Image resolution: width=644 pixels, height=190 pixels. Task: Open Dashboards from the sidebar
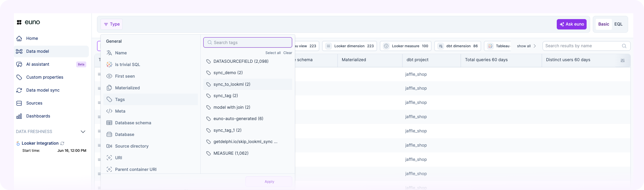(38, 116)
